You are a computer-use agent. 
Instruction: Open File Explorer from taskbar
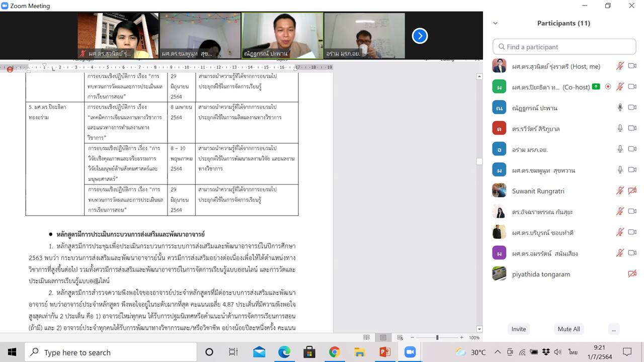tap(360, 352)
